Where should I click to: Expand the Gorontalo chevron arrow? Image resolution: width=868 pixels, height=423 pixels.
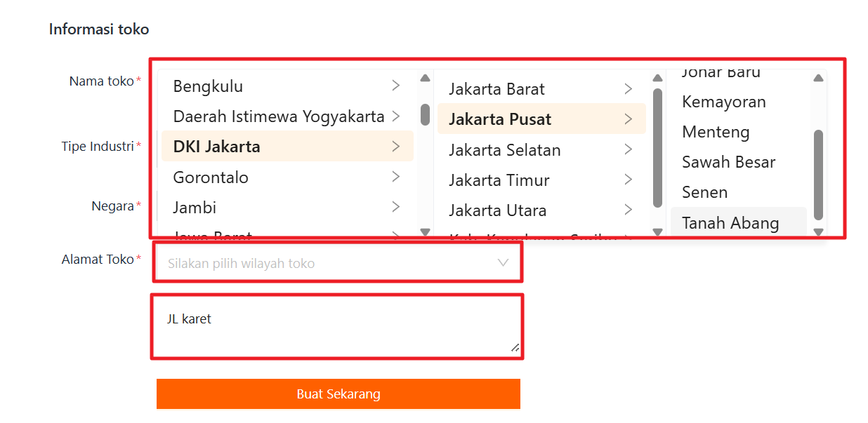click(396, 177)
